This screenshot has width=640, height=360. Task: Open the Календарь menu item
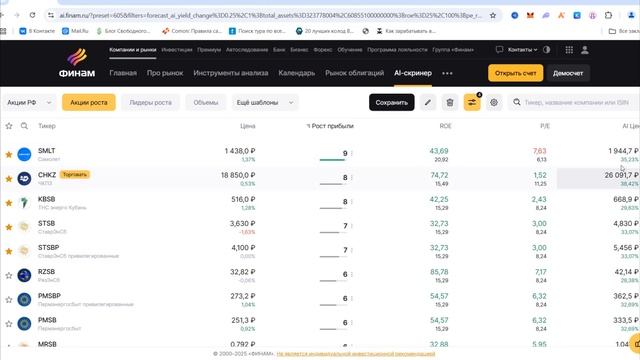(x=297, y=73)
